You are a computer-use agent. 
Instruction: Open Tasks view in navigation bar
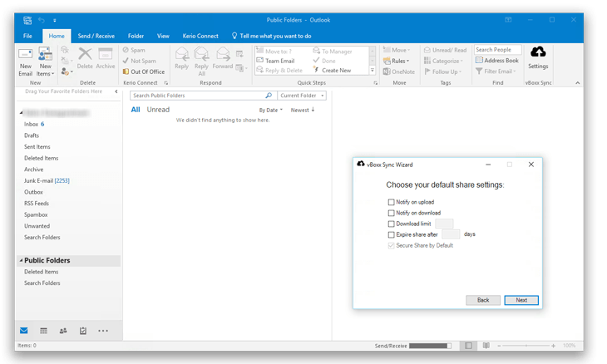(x=83, y=331)
